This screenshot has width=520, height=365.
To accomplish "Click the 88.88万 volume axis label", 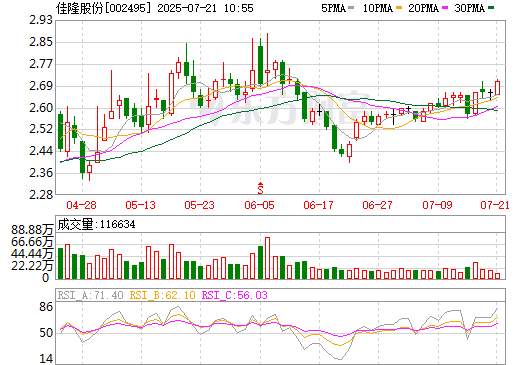I will [x=32, y=230].
